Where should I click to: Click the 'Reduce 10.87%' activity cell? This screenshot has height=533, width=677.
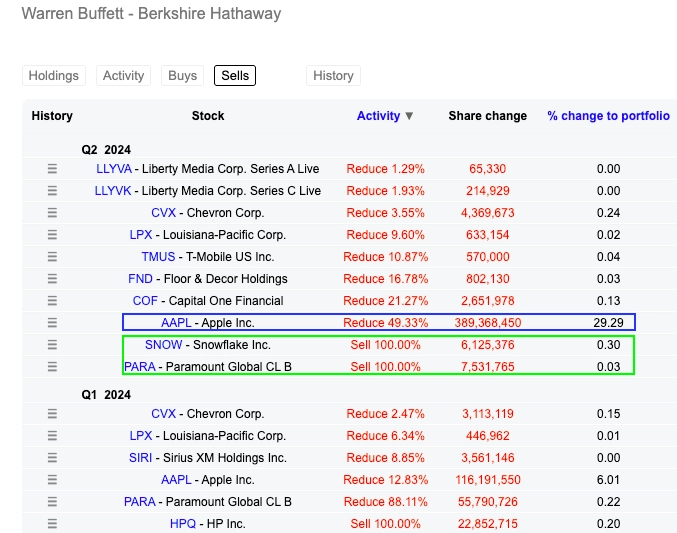tap(386, 257)
